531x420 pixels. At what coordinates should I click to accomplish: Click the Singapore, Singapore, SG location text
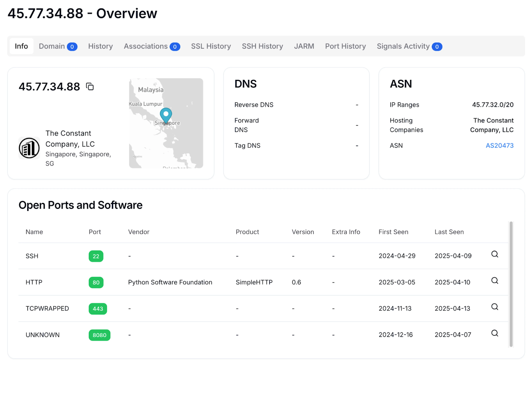pos(78,159)
